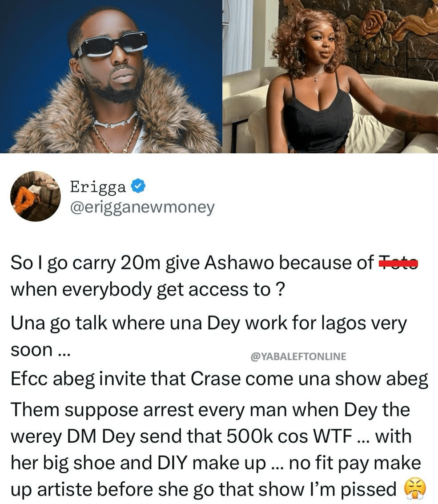
Task: Open Erigga's round profile avatar
Action: [x=36, y=196]
